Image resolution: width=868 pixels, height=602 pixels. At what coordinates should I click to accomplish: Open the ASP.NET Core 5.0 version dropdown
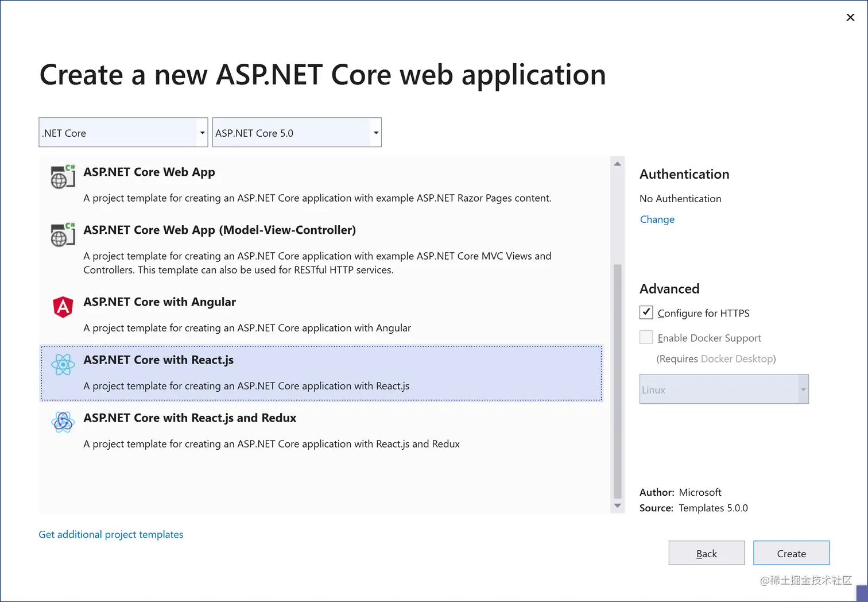[x=375, y=132]
